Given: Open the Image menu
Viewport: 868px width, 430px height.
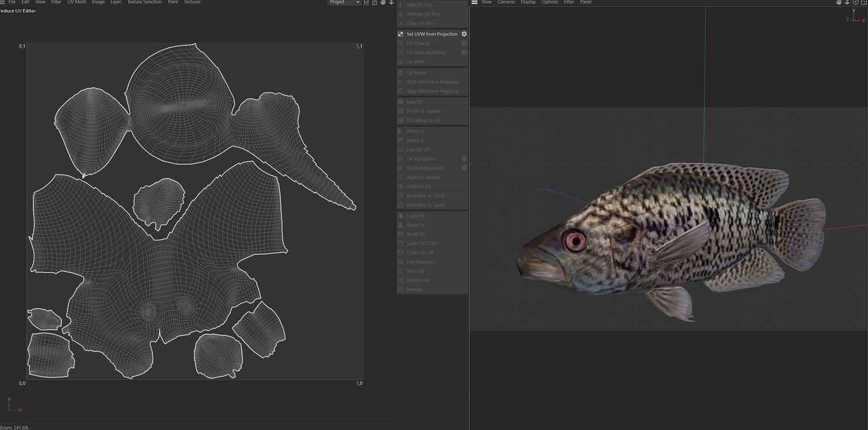Looking at the screenshot, I should point(98,2).
